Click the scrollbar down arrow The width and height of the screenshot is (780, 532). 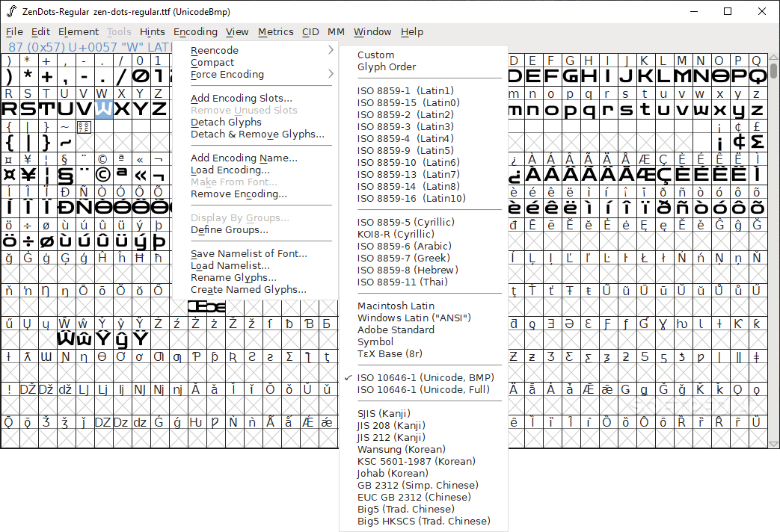coord(773,444)
